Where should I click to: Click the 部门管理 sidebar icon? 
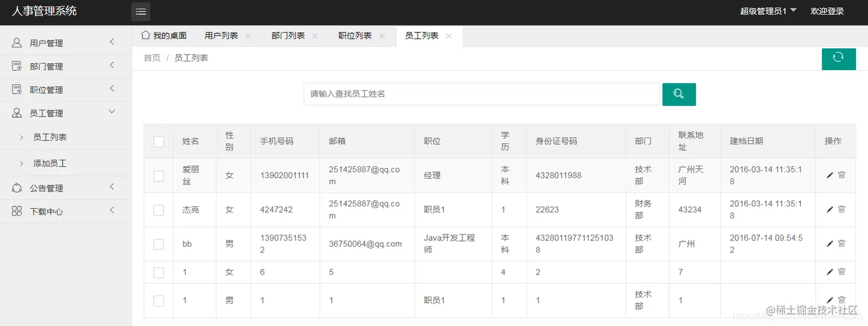click(17, 66)
